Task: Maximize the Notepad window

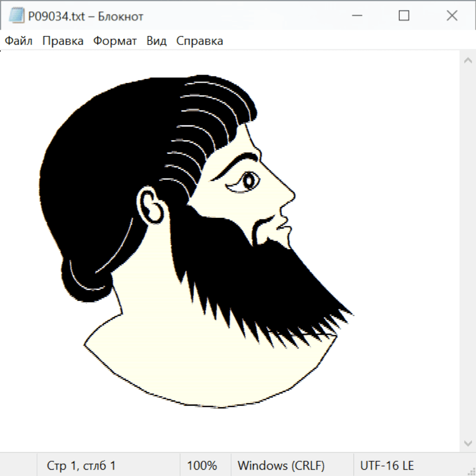Action: pyautogui.click(x=404, y=16)
